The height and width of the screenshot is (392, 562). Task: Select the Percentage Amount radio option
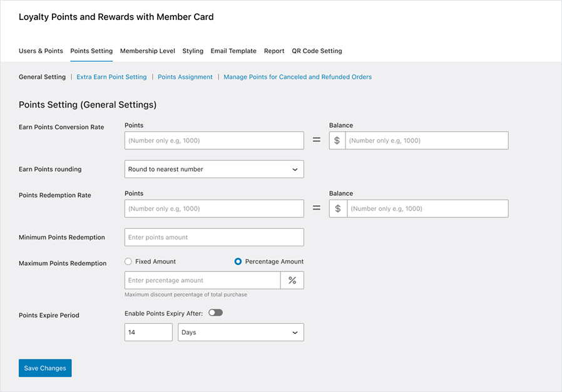click(238, 261)
